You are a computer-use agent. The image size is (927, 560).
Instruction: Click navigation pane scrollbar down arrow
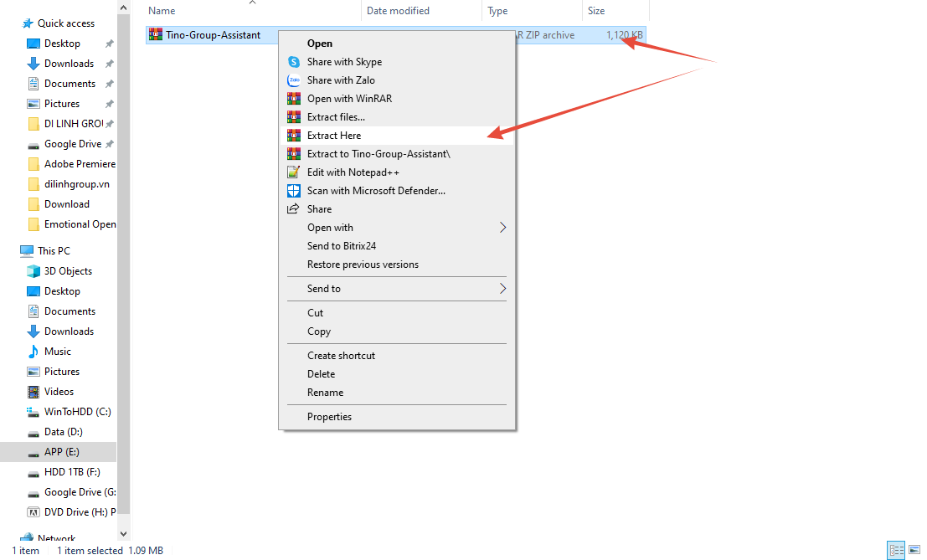(124, 533)
